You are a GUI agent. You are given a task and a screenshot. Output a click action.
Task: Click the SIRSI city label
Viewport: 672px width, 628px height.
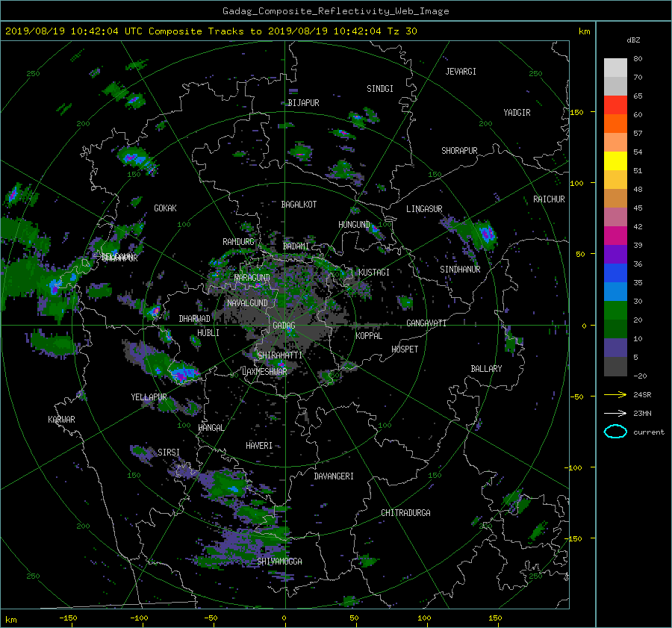[x=169, y=453]
